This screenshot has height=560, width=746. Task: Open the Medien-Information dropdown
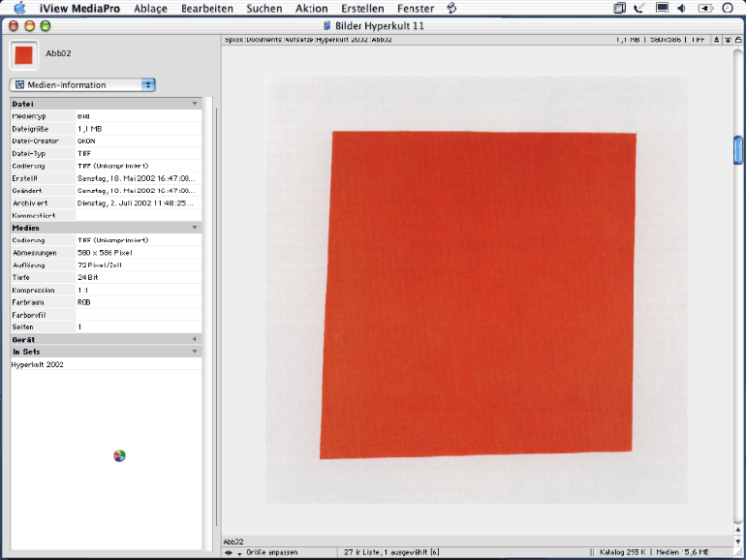(x=82, y=85)
